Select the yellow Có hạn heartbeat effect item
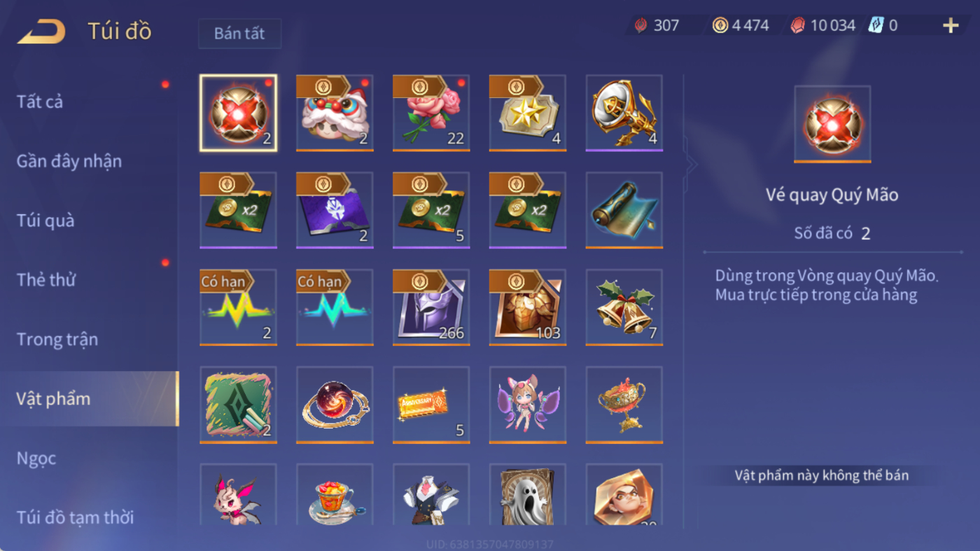980x551 pixels. click(238, 307)
